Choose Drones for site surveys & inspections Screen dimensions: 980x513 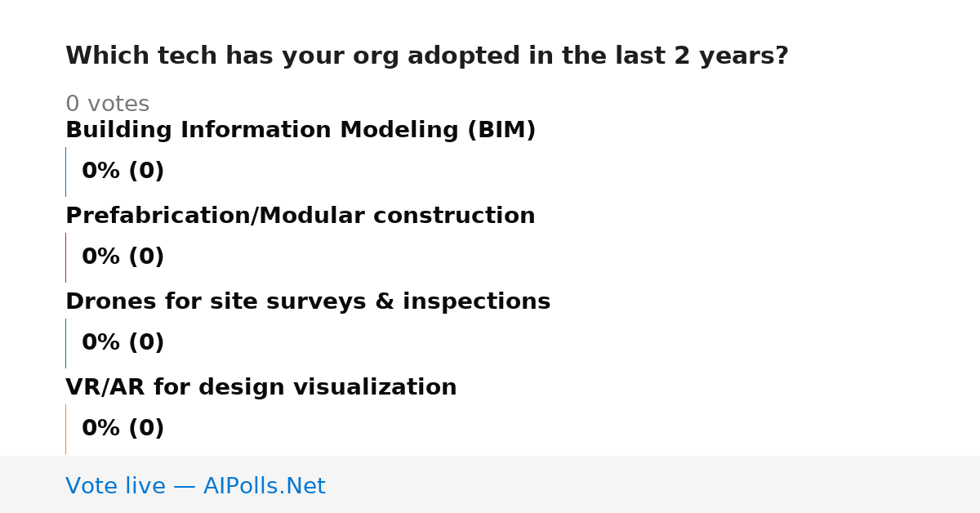[x=308, y=302]
